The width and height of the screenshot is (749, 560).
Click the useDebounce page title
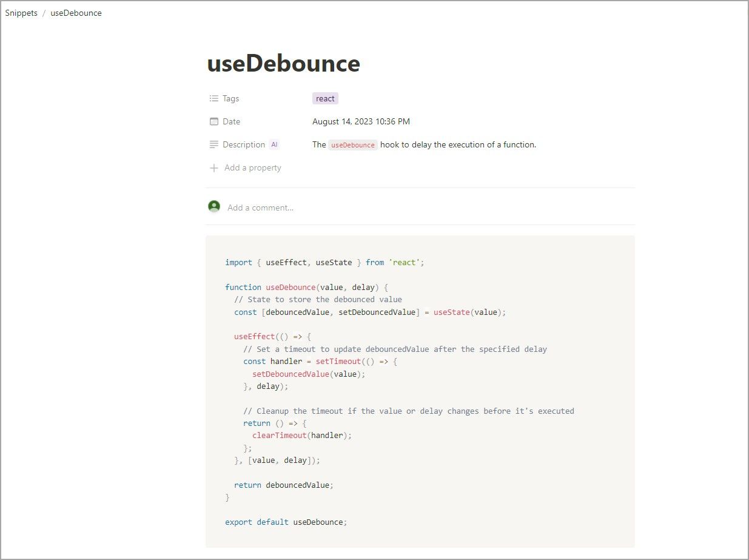click(283, 62)
